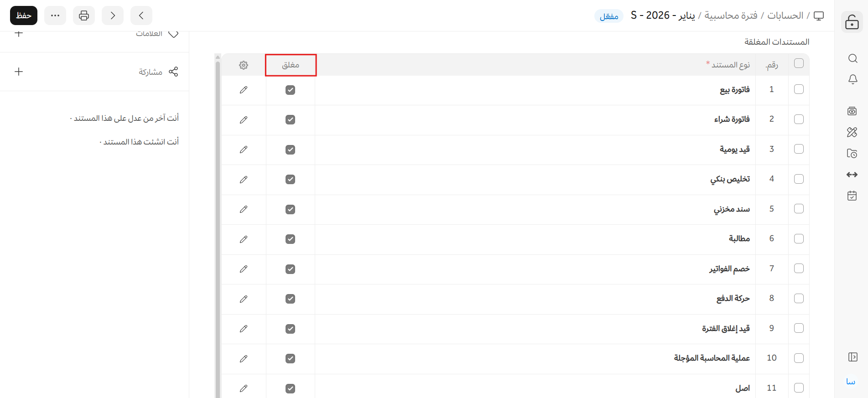This screenshot has width=868, height=398.
Task: Expand العلامات section with plus
Action: [19, 33]
